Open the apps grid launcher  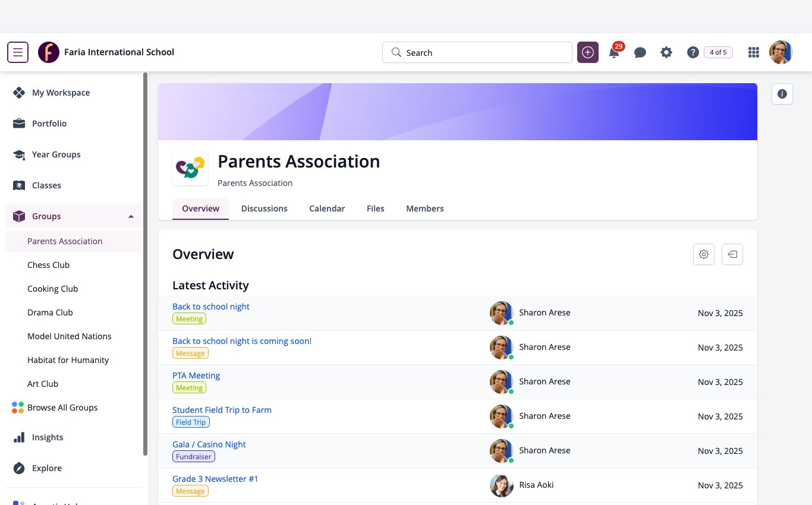[754, 52]
